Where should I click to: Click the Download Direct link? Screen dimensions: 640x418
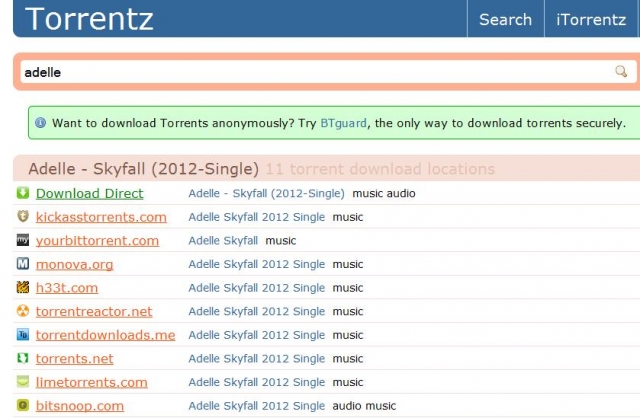click(89, 193)
